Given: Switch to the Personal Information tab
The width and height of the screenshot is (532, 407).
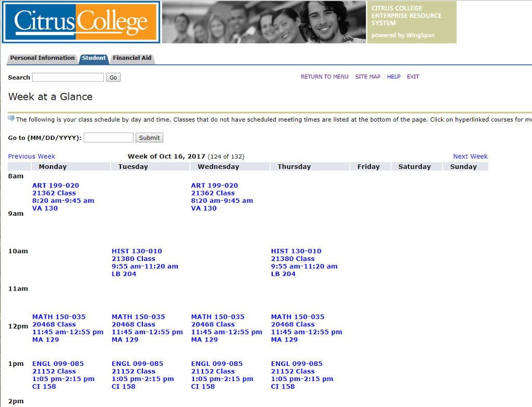Looking at the screenshot, I should pos(42,59).
